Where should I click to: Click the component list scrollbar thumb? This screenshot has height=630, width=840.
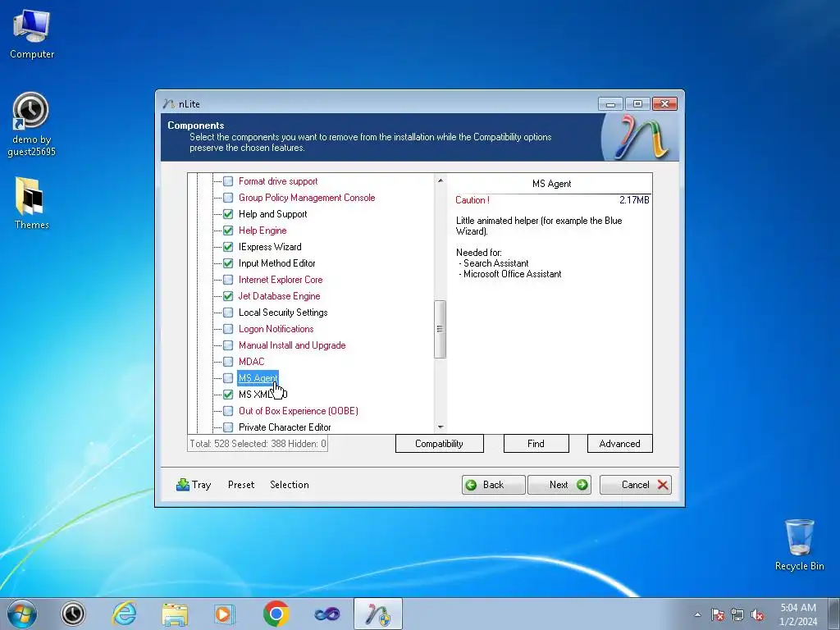point(440,329)
